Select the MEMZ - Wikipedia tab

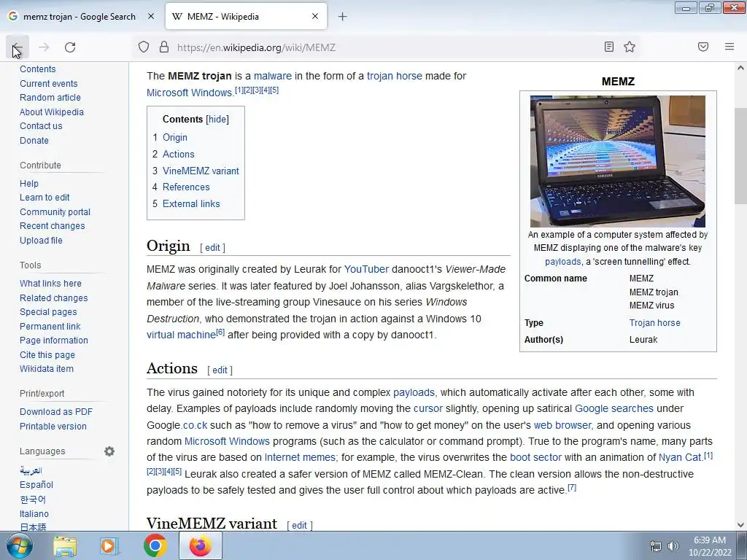point(246,16)
